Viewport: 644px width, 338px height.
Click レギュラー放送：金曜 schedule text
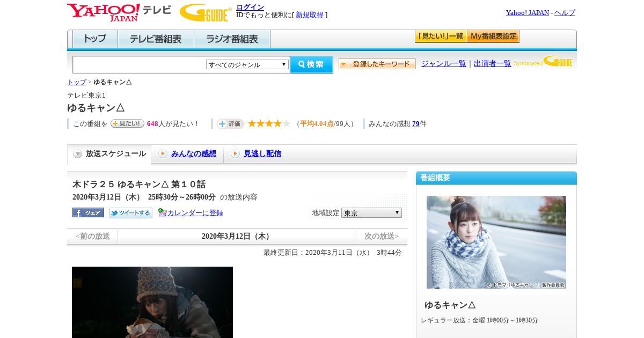[x=480, y=320]
